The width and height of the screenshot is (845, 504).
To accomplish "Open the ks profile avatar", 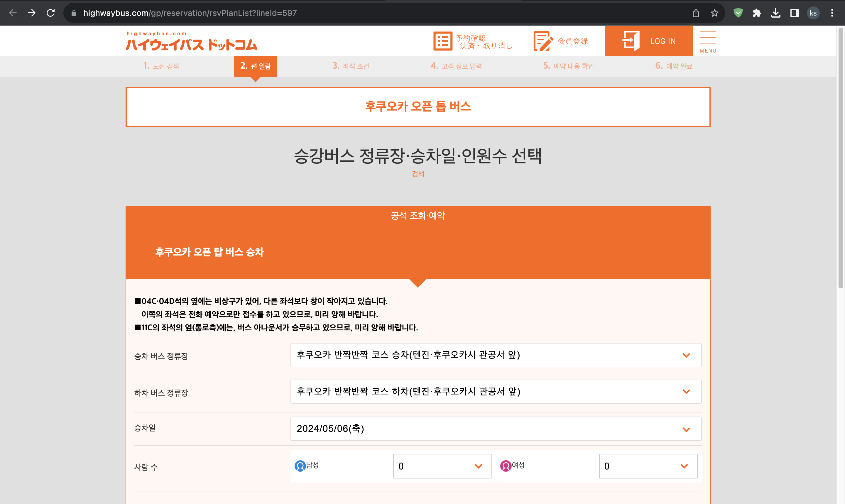I will coord(813,13).
